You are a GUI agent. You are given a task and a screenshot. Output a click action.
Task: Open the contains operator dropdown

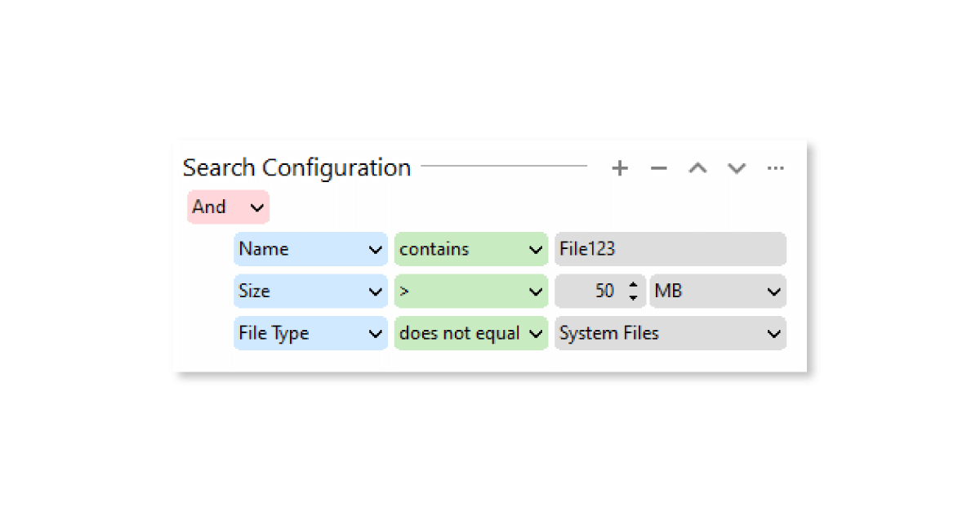coord(470,249)
